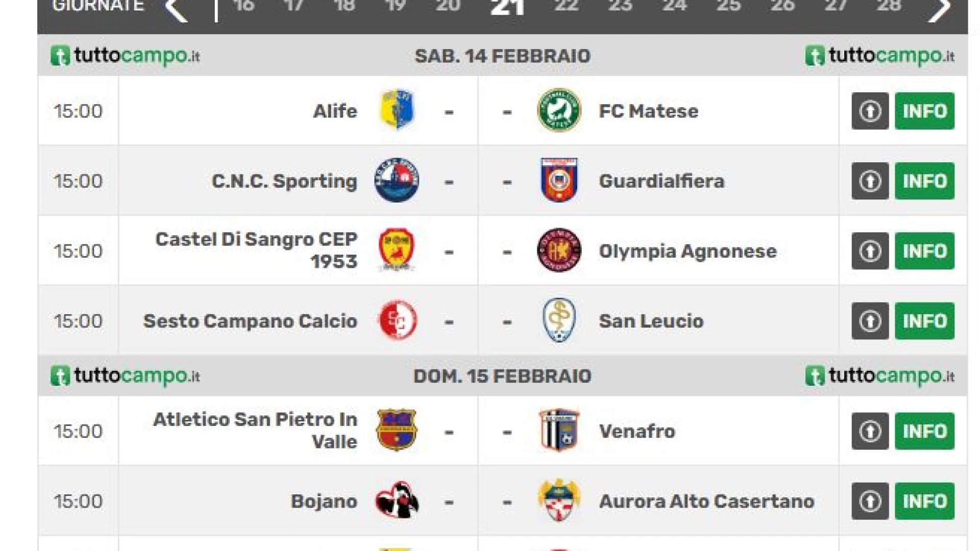Open INFO for Castel Di Sangro match
Image resolution: width=980 pixels, height=551 pixels.
[924, 251]
